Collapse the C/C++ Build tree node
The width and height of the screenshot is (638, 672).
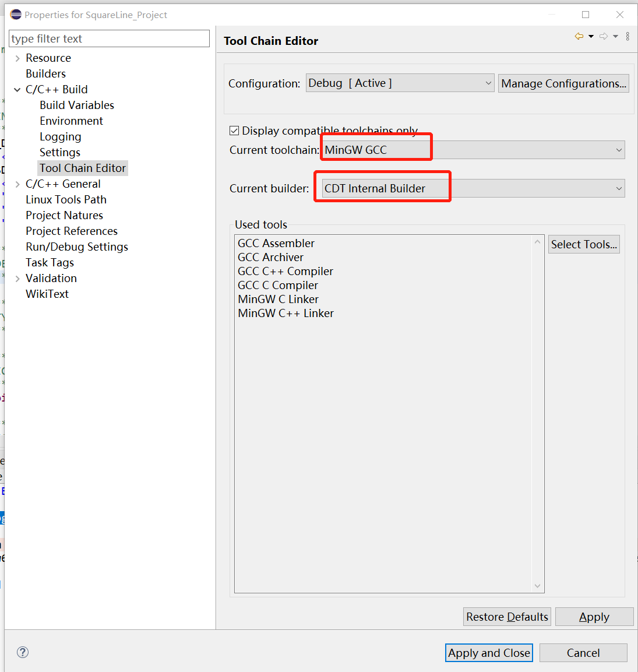point(17,90)
